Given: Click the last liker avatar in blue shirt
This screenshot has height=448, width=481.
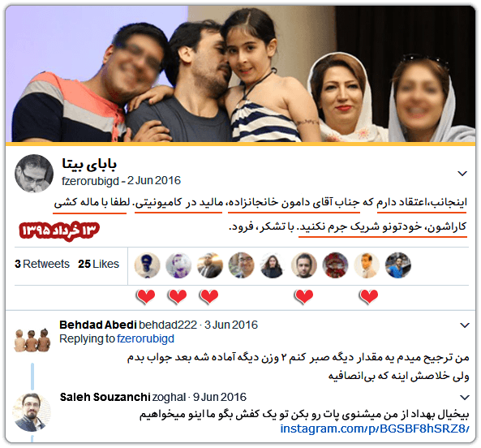Looking at the screenshot, I should point(398,265).
